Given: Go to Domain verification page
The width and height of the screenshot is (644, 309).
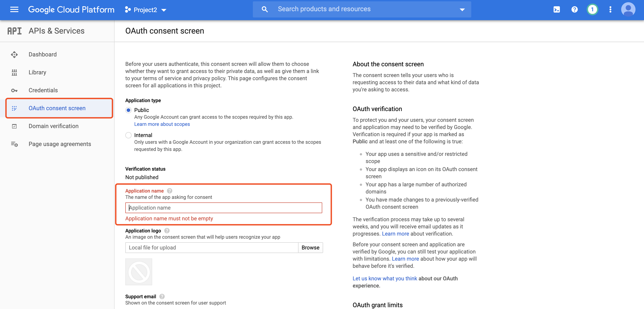Looking at the screenshot, I should (x=53, y=126).
